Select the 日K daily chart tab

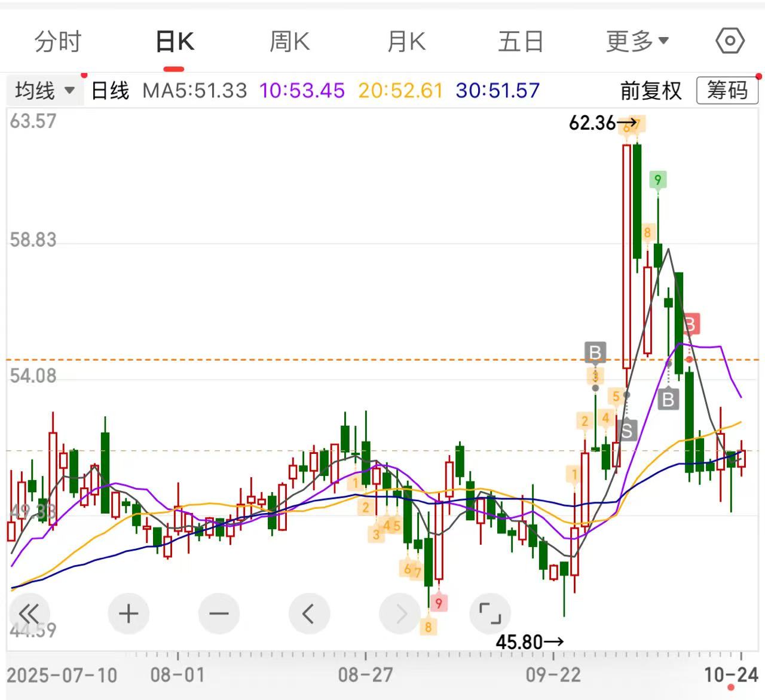pos(175,41)
